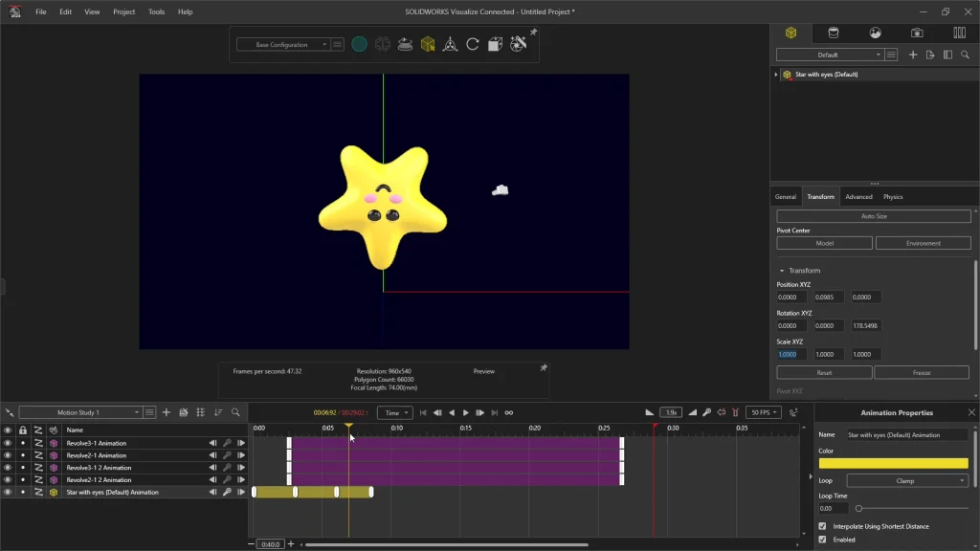This screenshot has width=980, height=551.
Task: Open the Scenes environment palette icon
Action: click(875, 33)
